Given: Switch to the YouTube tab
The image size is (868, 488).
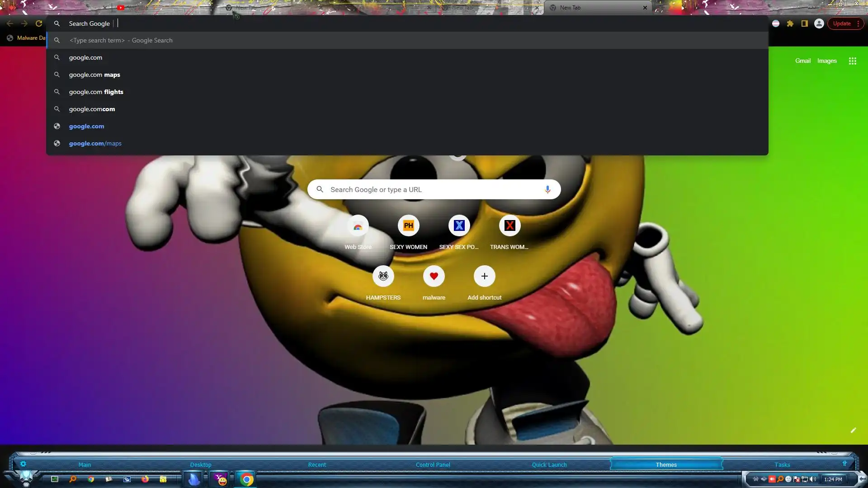Looking at the screenshot, I should coord(136,8).
